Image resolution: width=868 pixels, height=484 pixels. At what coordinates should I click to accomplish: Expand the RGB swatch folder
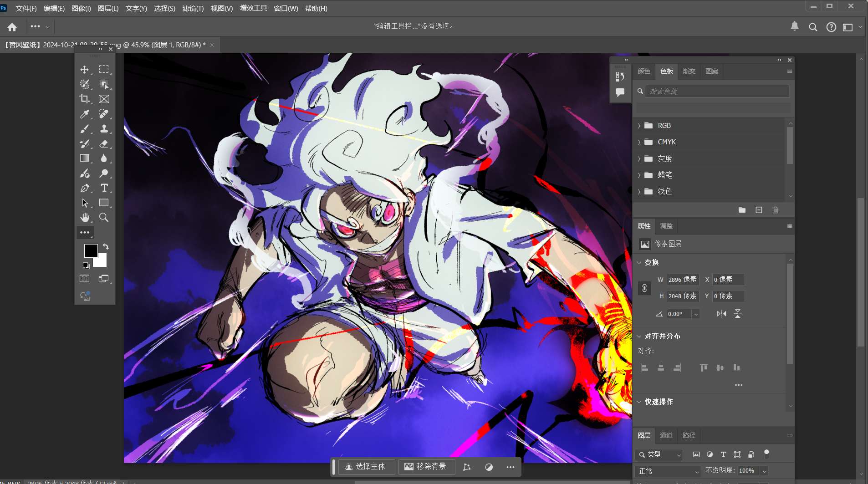639,126
